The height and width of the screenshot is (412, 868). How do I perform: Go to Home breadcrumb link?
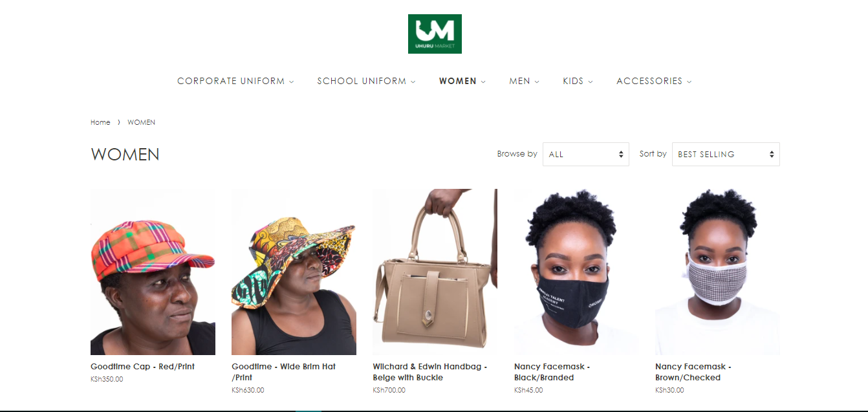click(x=100, y=122)
